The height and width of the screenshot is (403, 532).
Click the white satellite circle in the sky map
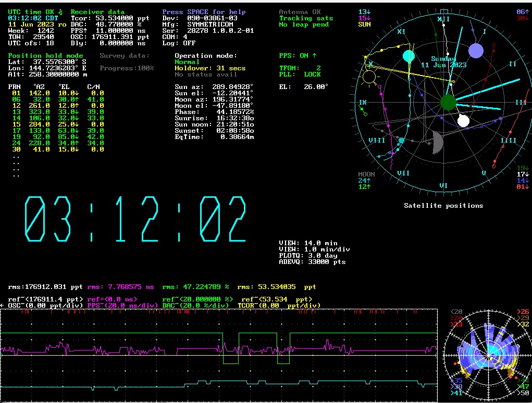coord(463,121)
